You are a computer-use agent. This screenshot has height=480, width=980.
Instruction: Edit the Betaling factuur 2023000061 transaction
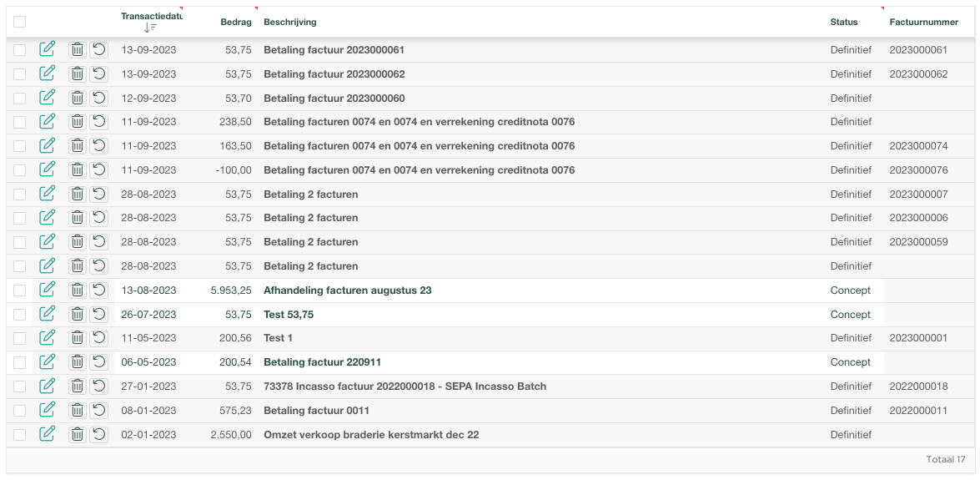pyautogui.click(x=48, y=50)
